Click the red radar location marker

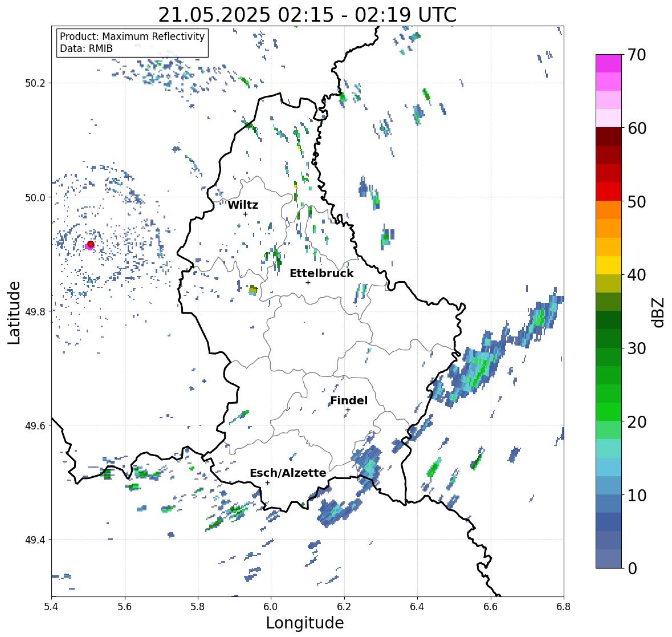click(91, 244)
